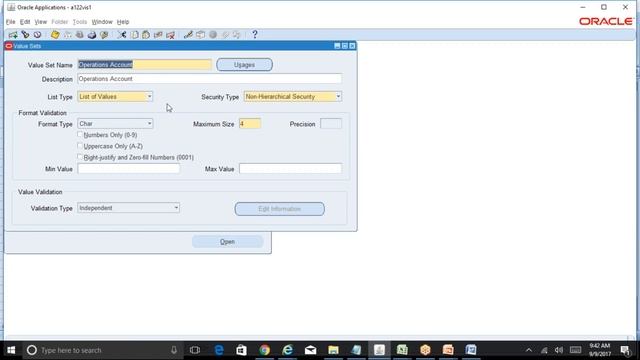
Task: Close the Value Sets inner window
Action: tap(352, 46)
